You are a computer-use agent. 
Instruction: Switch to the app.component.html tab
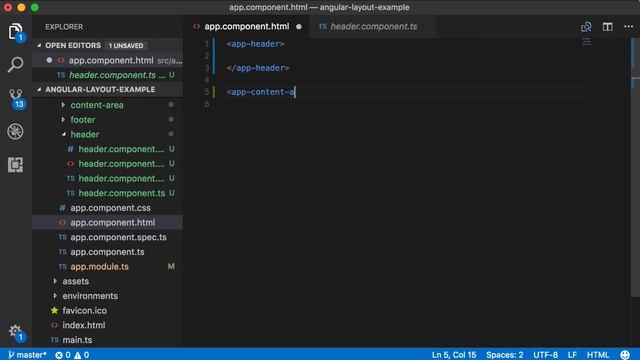[247, 27]
